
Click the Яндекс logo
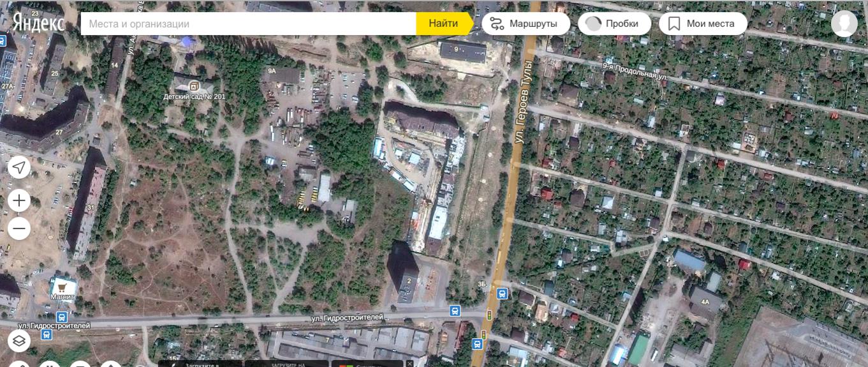pos(39,23)
